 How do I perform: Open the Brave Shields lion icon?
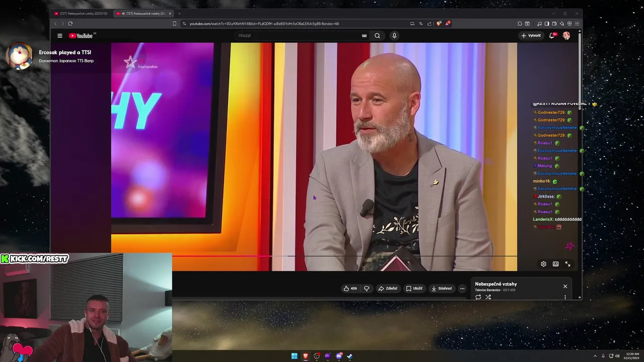pyautogui.click(x=439, y=24)
